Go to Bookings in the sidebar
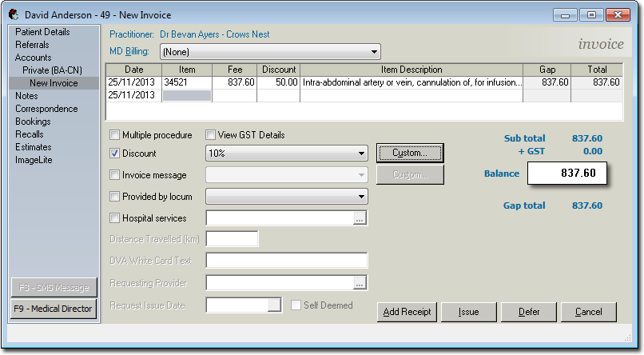 (33, 122)
